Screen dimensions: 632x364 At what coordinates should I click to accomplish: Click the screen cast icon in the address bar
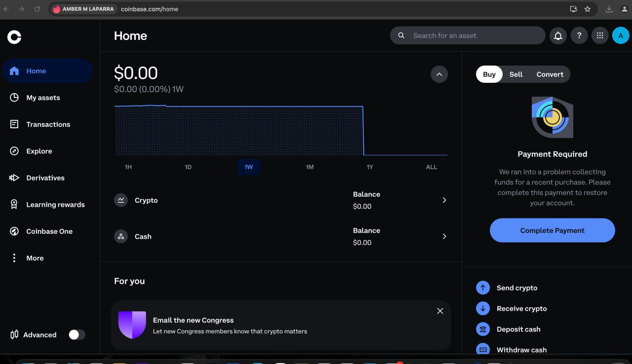pos(573,9)
